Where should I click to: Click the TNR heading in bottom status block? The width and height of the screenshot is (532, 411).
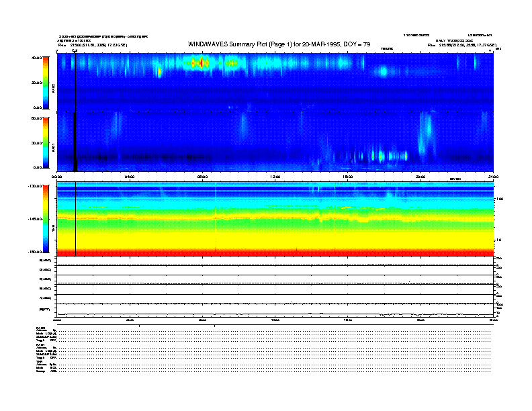(39, 361)
